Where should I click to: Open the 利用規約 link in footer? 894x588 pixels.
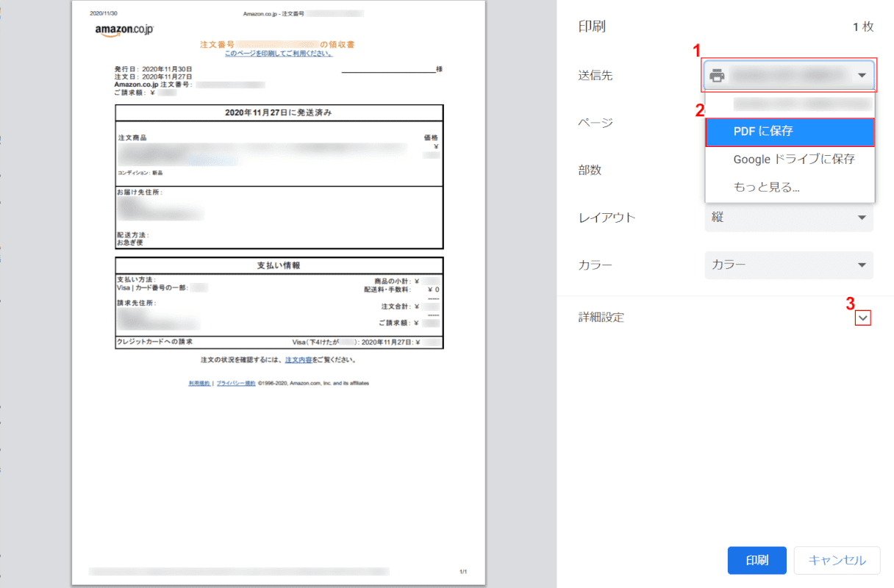199,384
